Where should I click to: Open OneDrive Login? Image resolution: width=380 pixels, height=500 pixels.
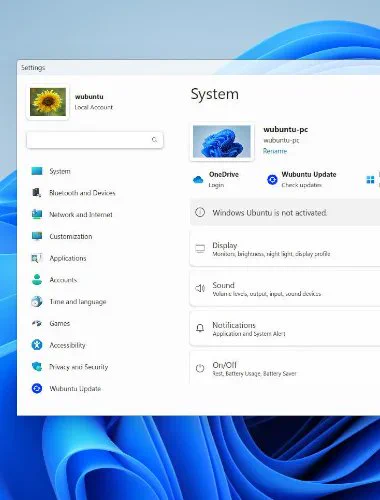[216, 179]
